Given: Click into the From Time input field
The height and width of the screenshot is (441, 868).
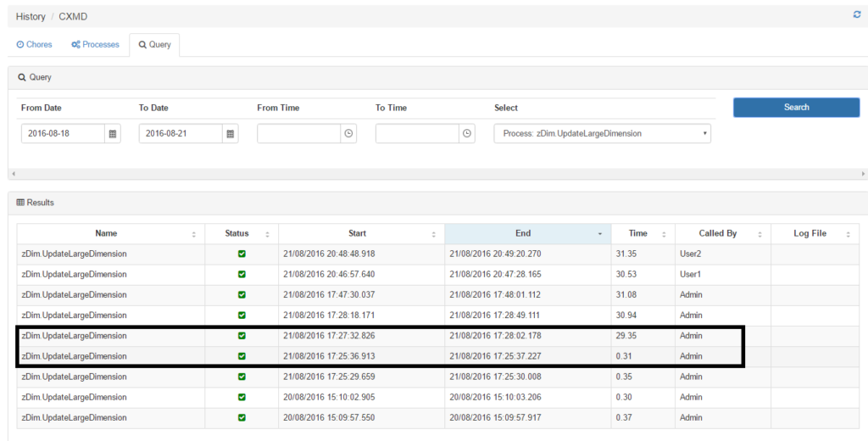Looking at the screenshot, I should [298, 134].
